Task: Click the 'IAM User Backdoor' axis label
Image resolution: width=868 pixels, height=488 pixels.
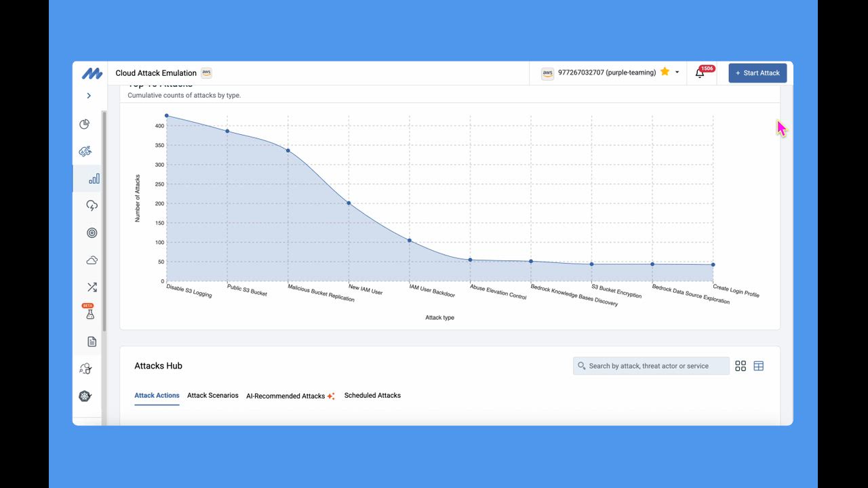Action: pyautogui.click(x=433, y=291)
